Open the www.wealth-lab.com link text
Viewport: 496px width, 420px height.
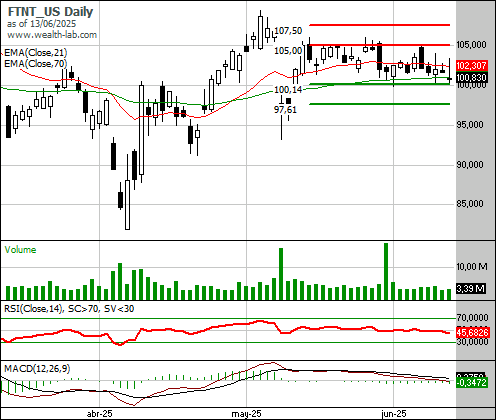pos(52,35)
